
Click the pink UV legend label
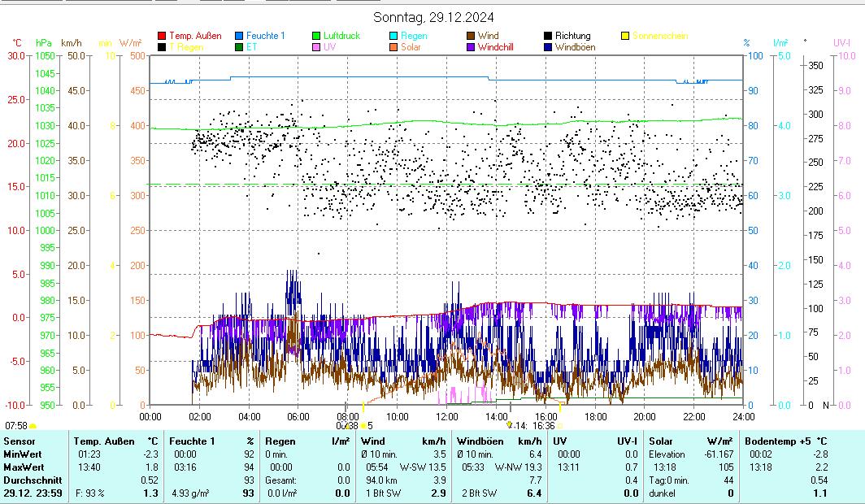[x=329, y=47]
